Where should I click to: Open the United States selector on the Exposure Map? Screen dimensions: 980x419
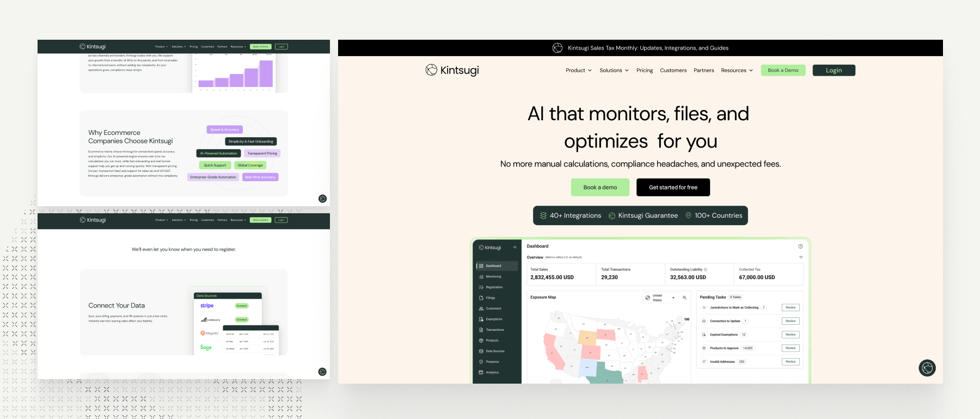click(660, 298)
